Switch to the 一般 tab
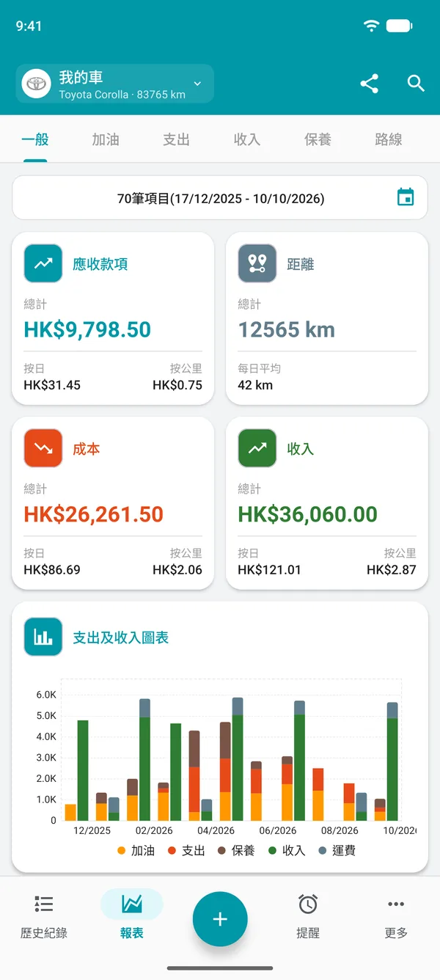 click(x=35, y=139)
